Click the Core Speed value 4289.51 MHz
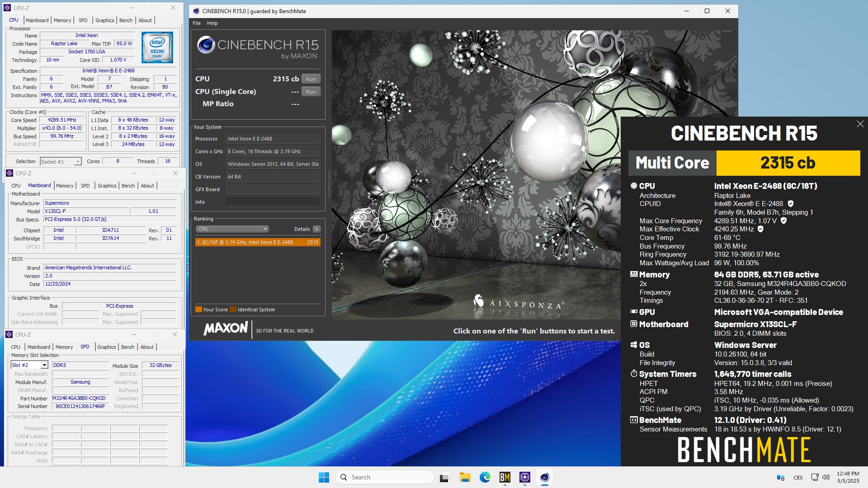The image size is (868, 488). 62,120
